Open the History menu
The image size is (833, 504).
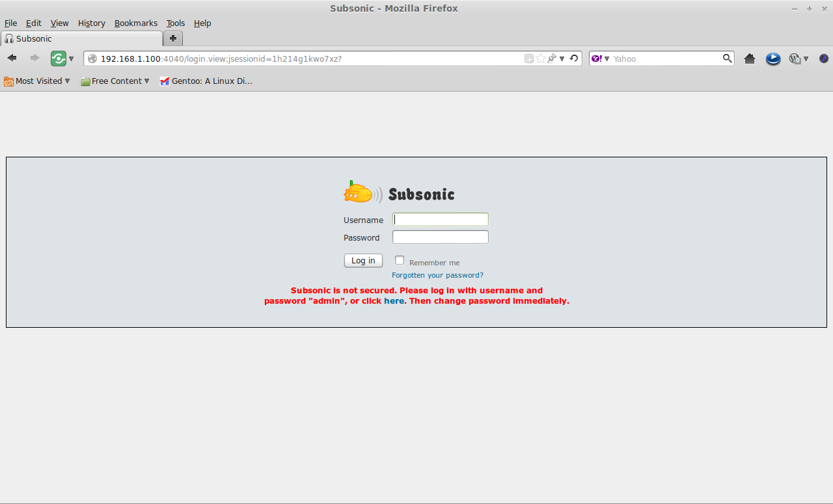pos(91,23)
